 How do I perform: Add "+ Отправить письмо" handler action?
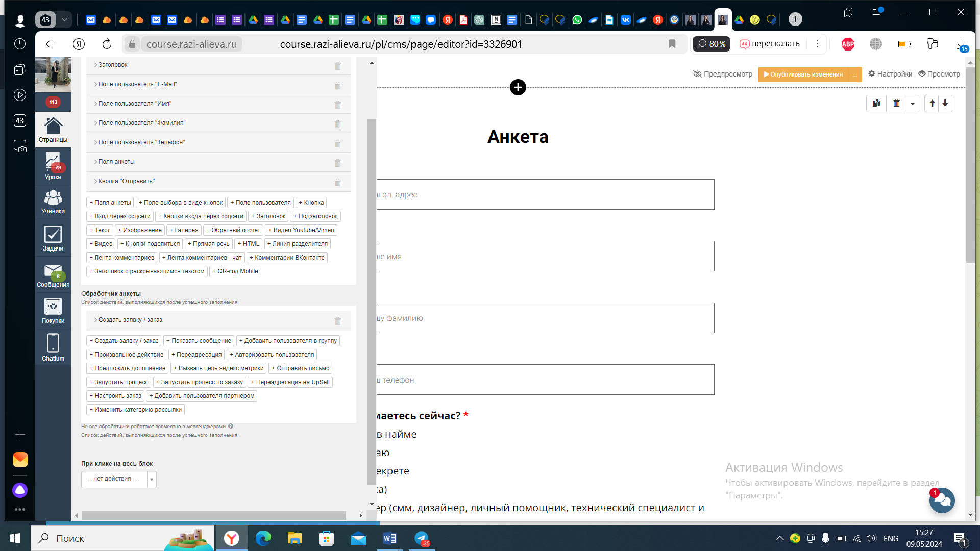(300, 368)
